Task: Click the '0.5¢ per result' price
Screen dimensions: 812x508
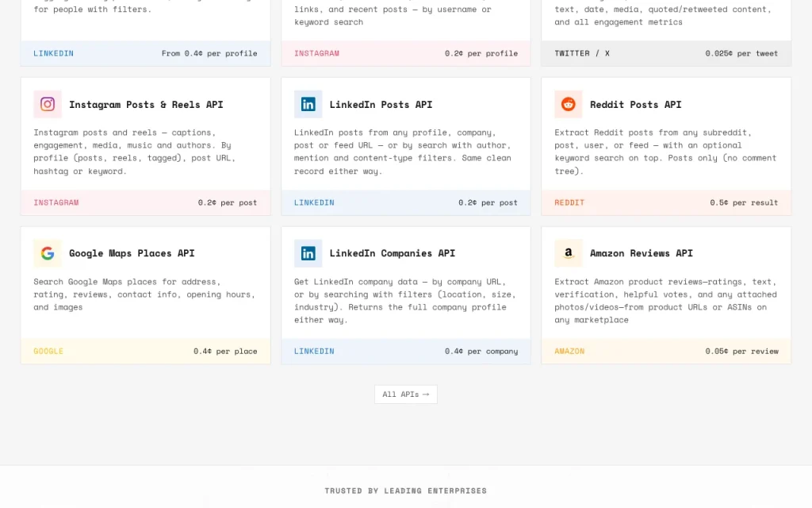Action: [744, 202]
